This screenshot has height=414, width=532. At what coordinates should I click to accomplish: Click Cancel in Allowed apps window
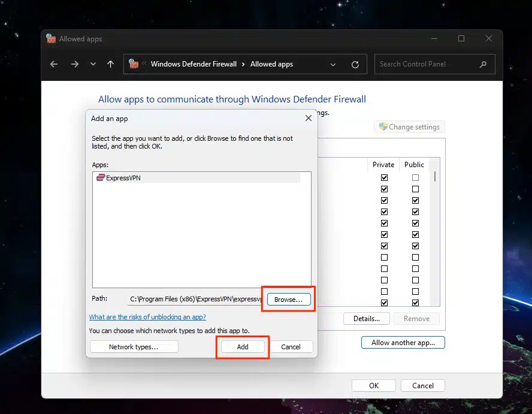pos(423,385)
